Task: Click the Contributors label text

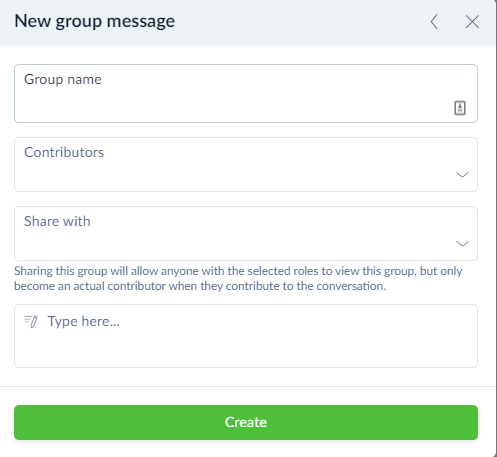Action: (x=64, y=152)
